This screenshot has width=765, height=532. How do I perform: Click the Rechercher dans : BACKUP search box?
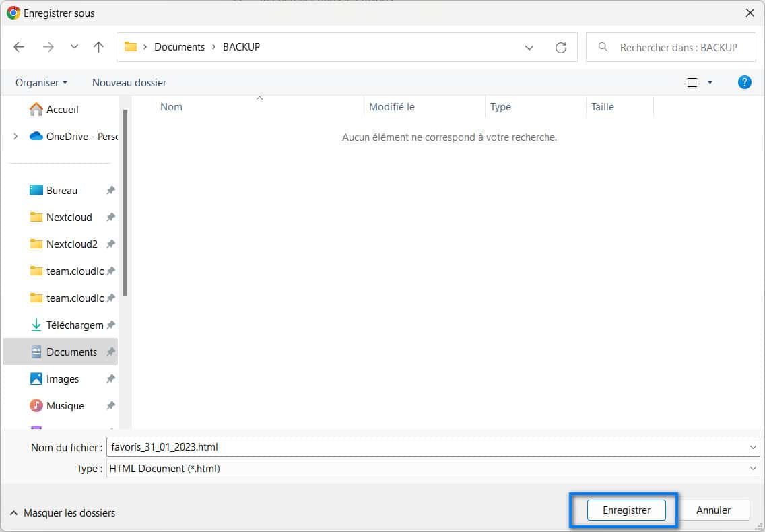(671, 47)
